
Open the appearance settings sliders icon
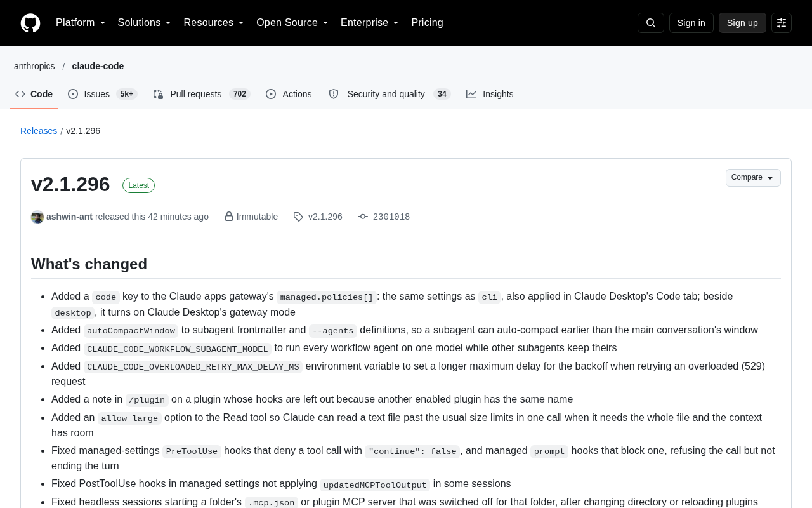point(782,23)
